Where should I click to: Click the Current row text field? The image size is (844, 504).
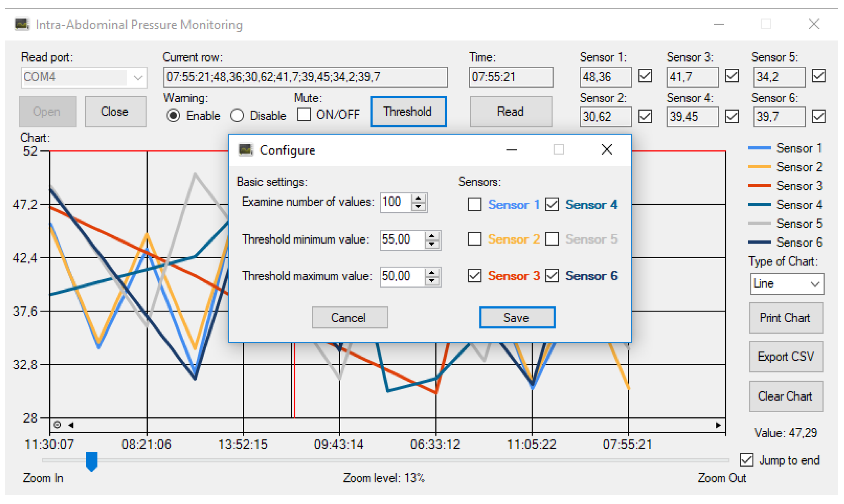(305, 77)
